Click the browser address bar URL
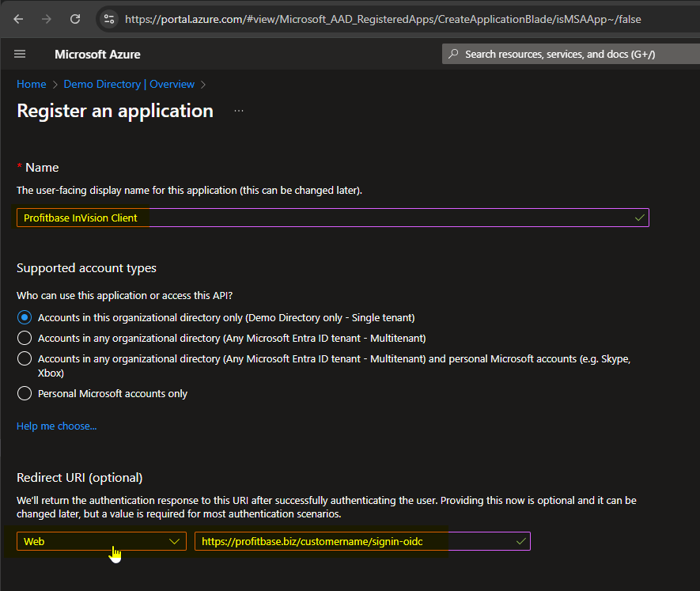 [383, 19]
